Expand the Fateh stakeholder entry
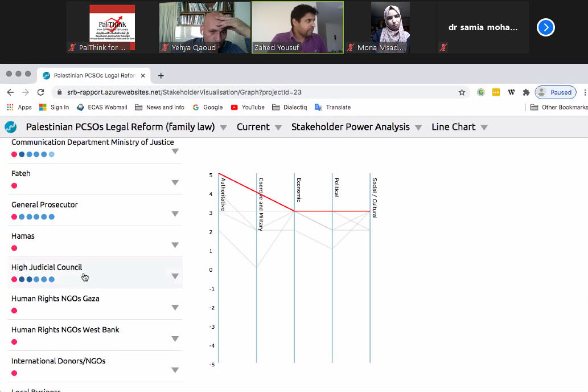 pos(175,182)
